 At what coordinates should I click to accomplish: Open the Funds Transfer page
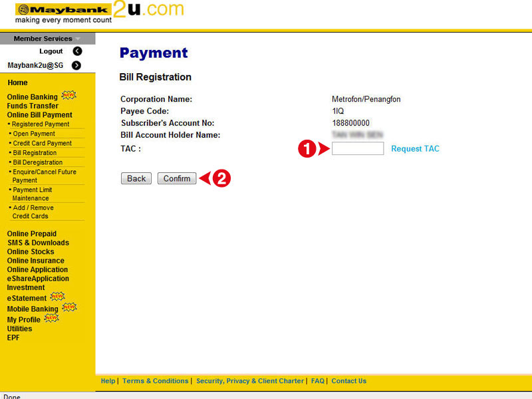pyautogui.click(x=32, y=105)
